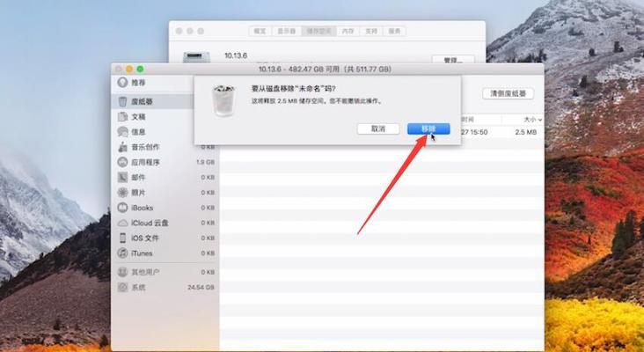Click 0 KB size next to iCloud 云盘
This screenshot has width=644, height=352.
tap(208, 223)
